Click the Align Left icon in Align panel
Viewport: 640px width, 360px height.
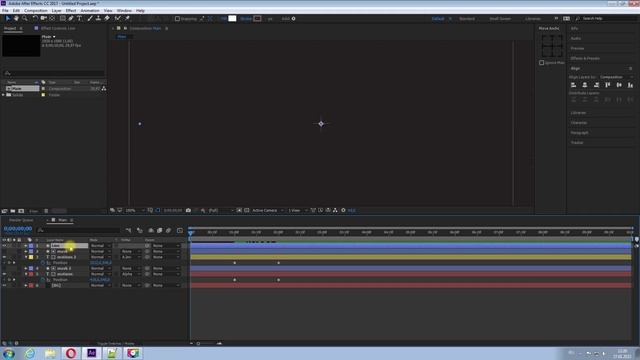[573, 85]
